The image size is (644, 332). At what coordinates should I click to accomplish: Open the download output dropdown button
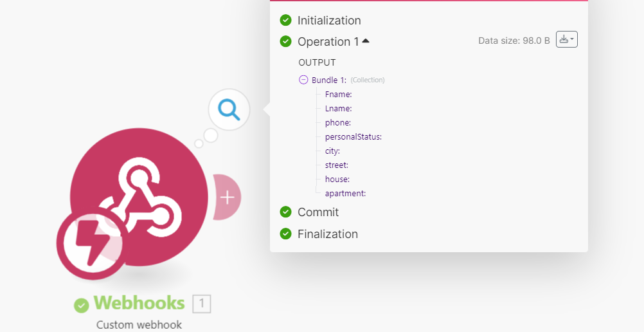tap(567, 39)
